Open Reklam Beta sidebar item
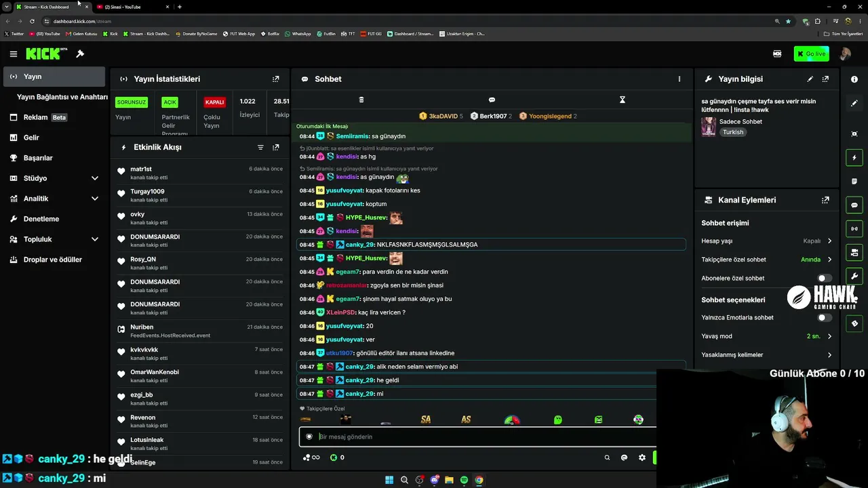The height and width of the screenshot is (488, 868). pyautogui.click(x=54, y=117)
